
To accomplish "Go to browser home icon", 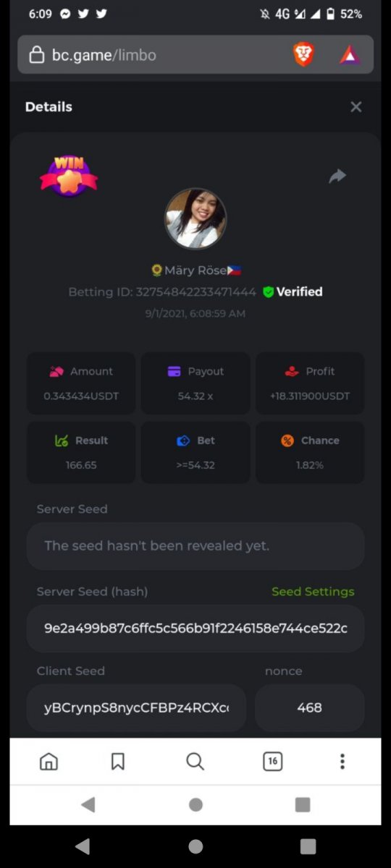I will click(x=49, y=761).
